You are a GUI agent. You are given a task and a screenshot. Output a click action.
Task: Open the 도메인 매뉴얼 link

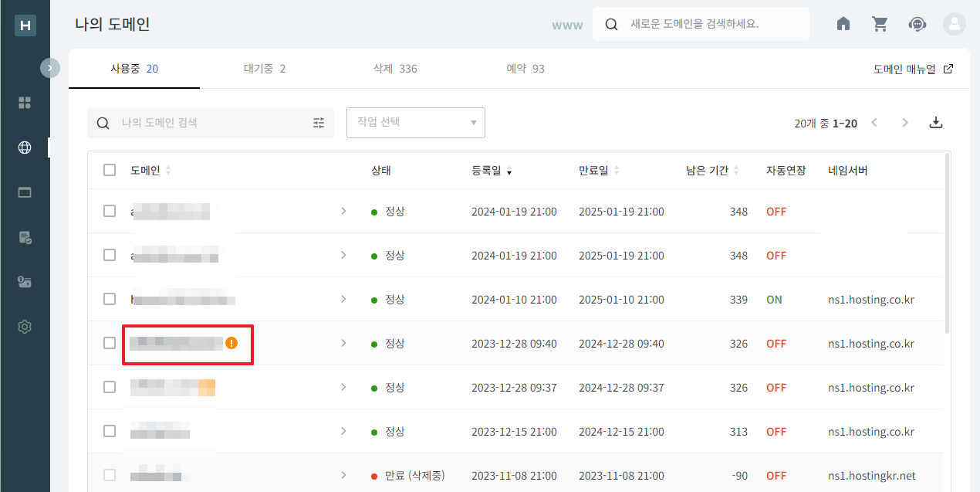coord(913,69)
